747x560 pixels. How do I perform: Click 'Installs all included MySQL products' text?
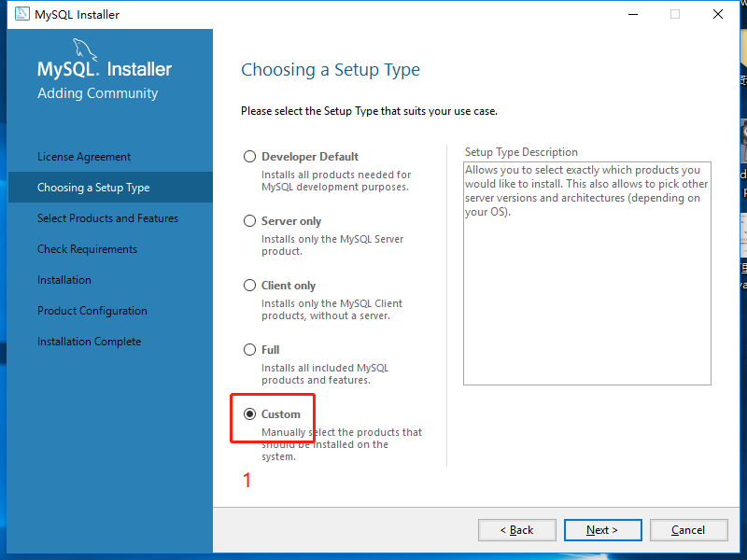(325, 374)
